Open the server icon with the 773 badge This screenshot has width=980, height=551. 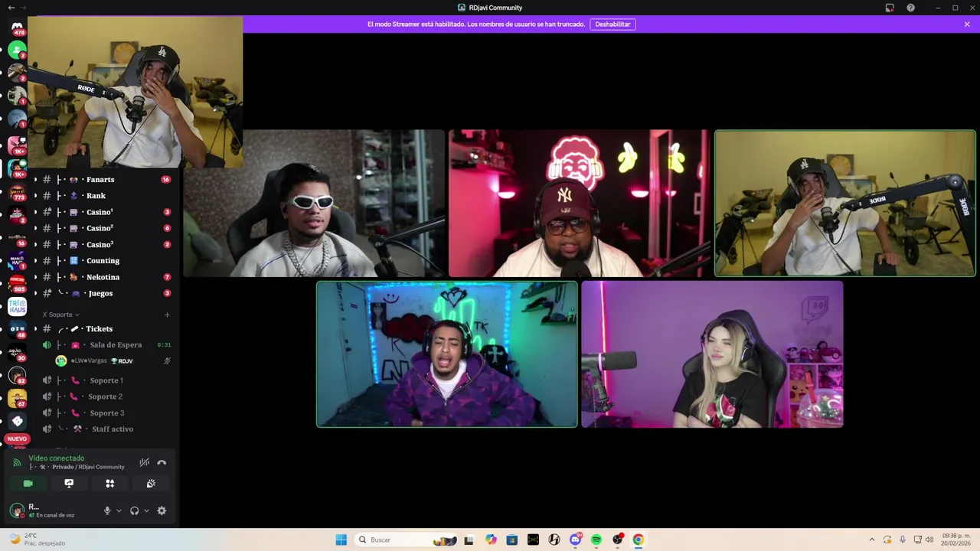[17, 193]
